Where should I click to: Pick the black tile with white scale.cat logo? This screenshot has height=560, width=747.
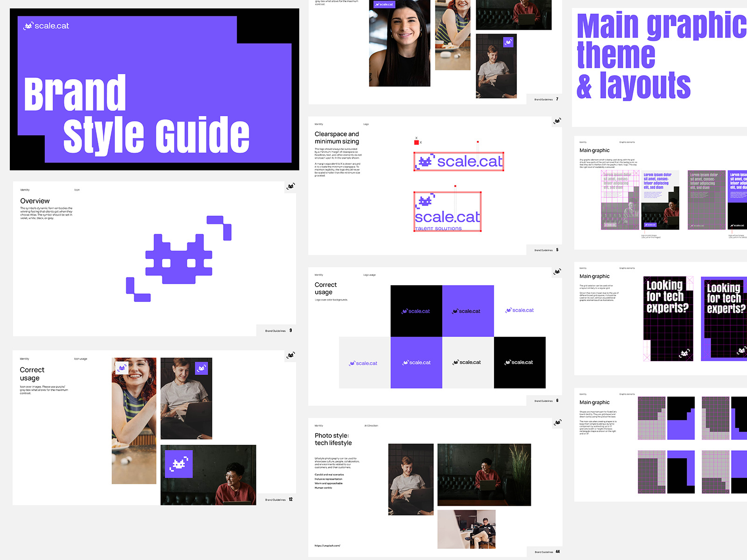(x=520, y=363)
